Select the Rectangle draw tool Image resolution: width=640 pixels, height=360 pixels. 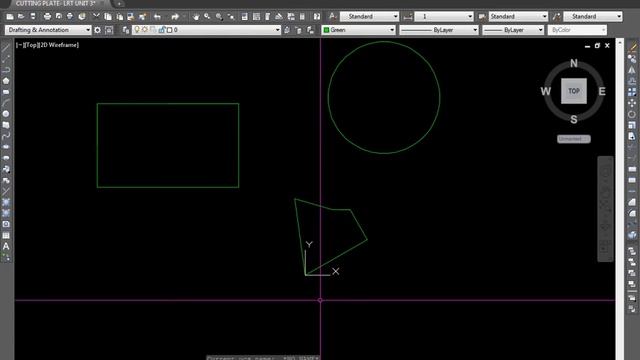(x=6, y=92)
